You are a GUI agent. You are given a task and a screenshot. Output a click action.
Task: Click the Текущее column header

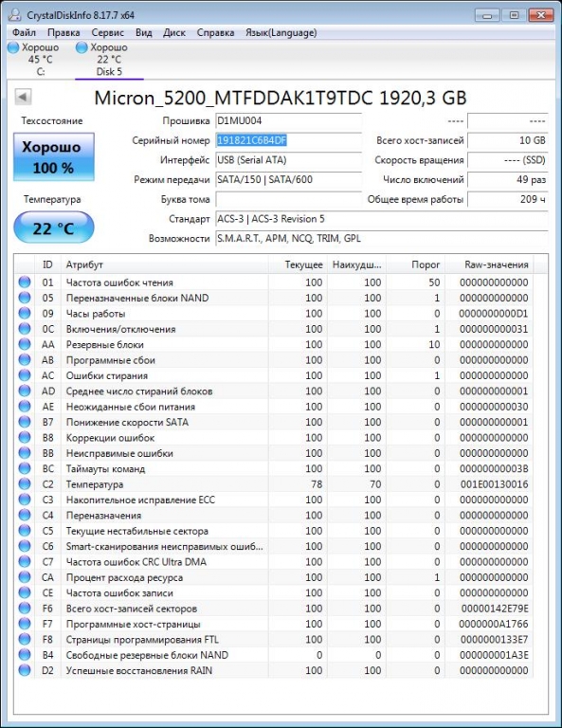tap(298, 264)
